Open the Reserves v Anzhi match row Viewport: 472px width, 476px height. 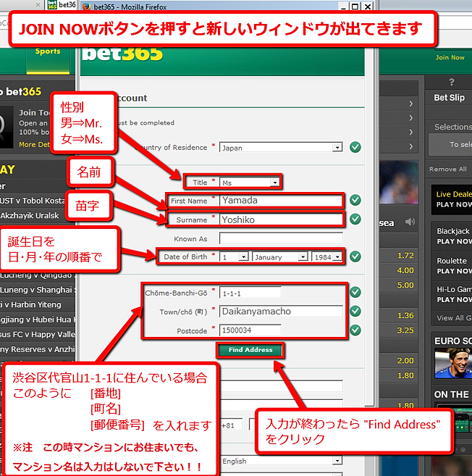coord(38,349)
